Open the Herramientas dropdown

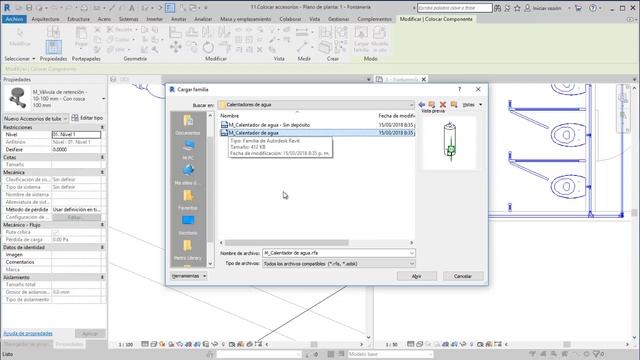pos(189,276)
